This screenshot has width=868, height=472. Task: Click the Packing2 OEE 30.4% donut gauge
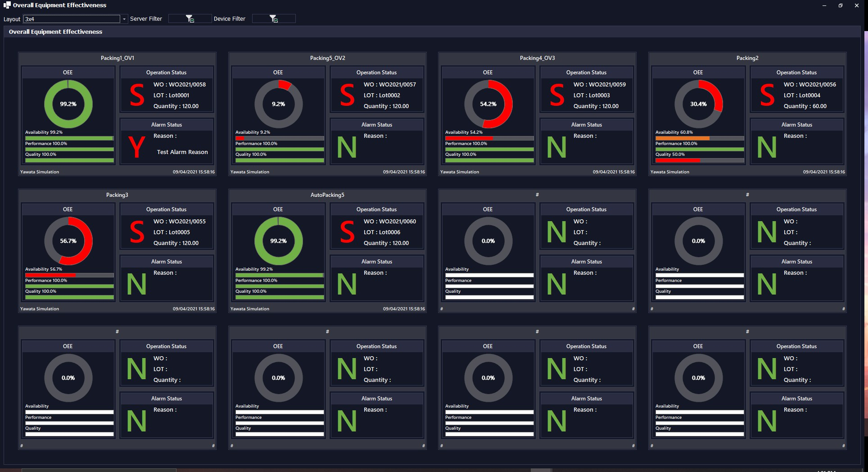pyautogui.click(x=698, y=104)
